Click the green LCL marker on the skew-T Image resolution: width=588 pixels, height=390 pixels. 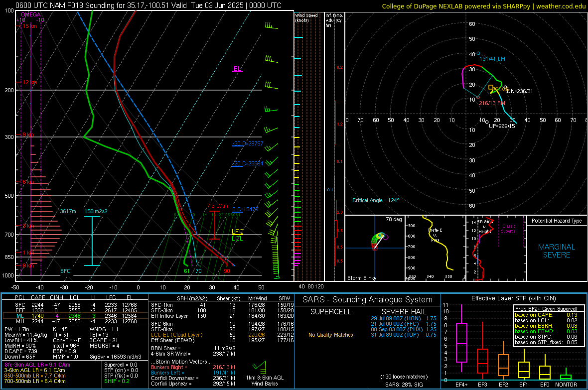(x=237, y=239)
